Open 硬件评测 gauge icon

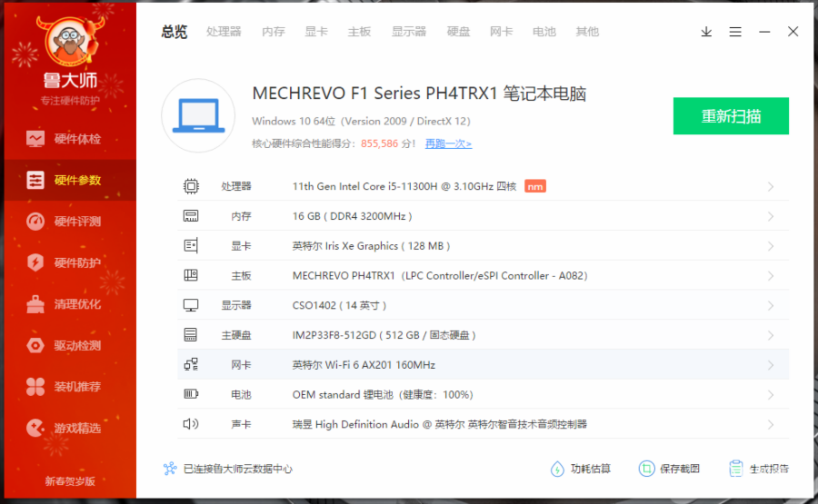coord(35,222)
